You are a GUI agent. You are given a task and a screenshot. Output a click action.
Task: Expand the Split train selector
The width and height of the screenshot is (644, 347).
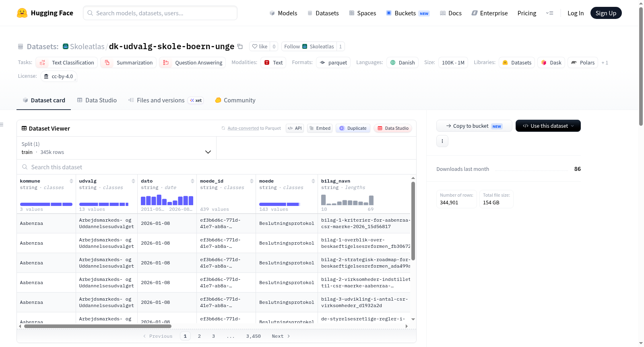(117, 148)
